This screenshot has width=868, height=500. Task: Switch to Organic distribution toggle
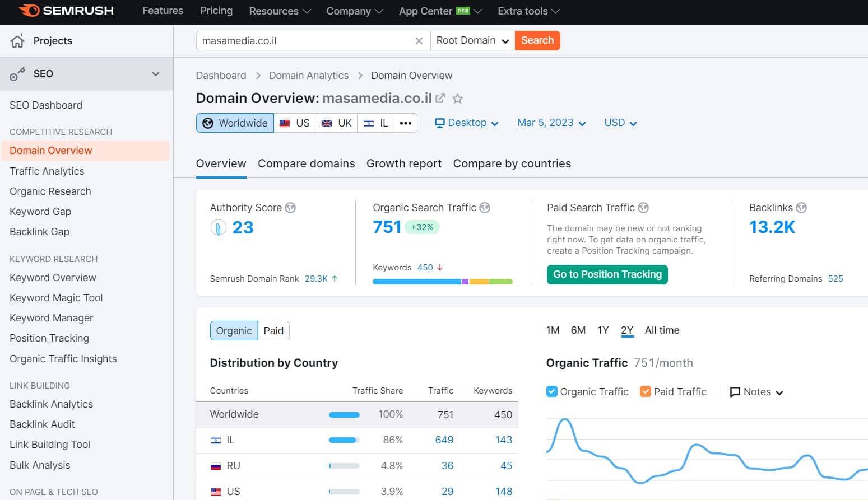(x=234, y=331)
